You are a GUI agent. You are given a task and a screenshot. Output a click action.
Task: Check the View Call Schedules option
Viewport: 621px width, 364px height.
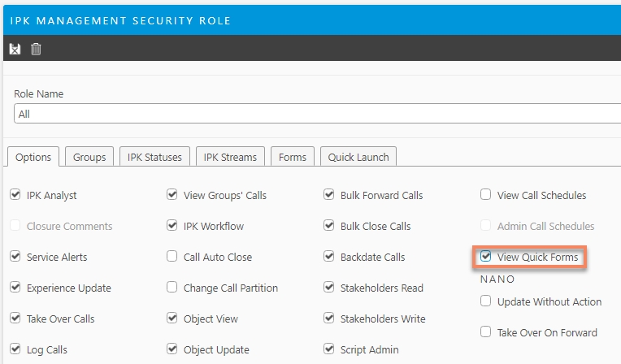[486, 195]
